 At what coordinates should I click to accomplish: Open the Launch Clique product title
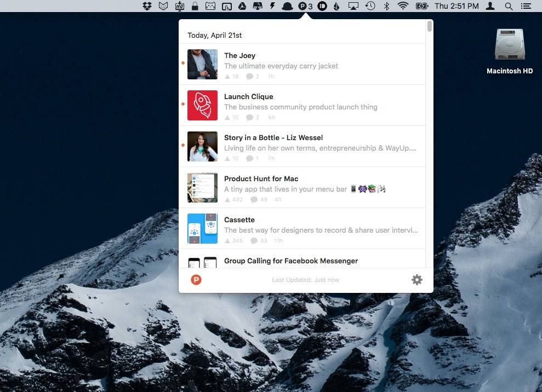(249, 97)
